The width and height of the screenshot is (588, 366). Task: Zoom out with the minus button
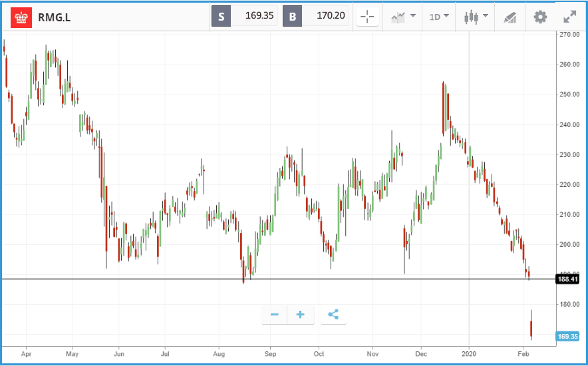(275, 314)
